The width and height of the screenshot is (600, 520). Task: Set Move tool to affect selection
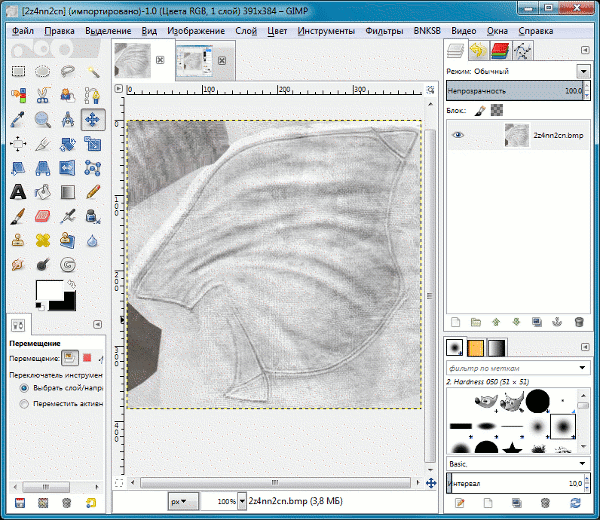point(87,358)
